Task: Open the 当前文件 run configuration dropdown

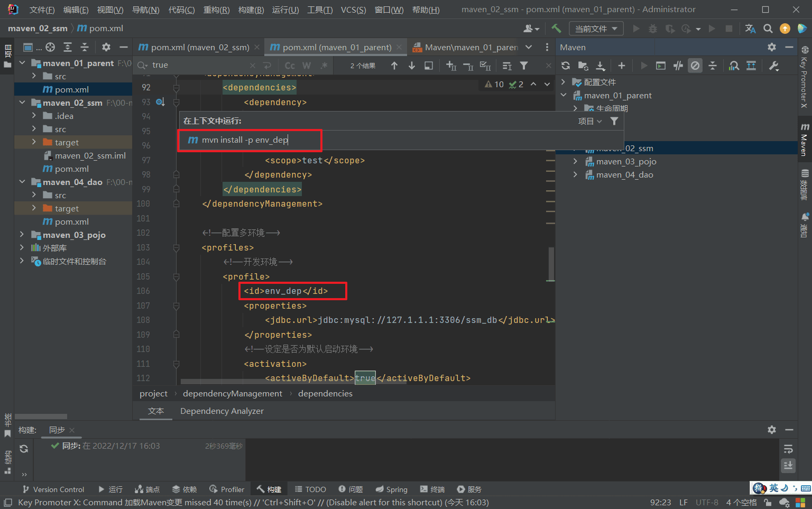Action: tap(596, 29)
